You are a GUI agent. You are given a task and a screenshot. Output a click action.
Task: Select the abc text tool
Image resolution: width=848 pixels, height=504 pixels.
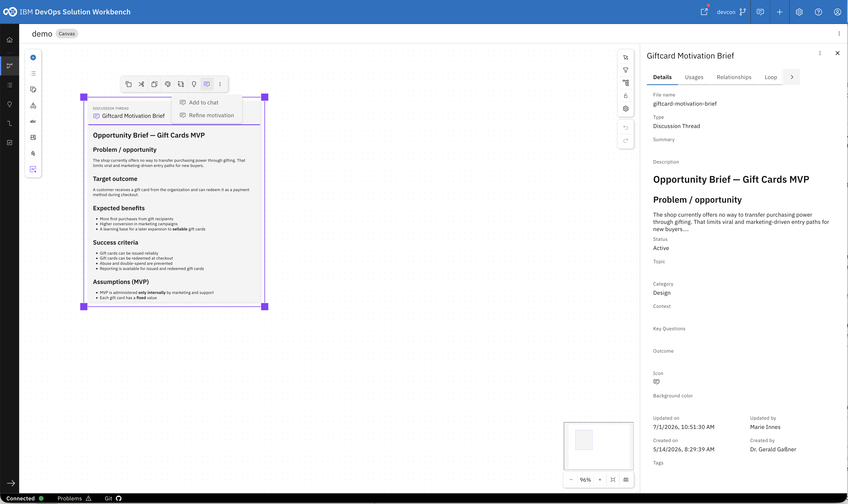point(33,121)
